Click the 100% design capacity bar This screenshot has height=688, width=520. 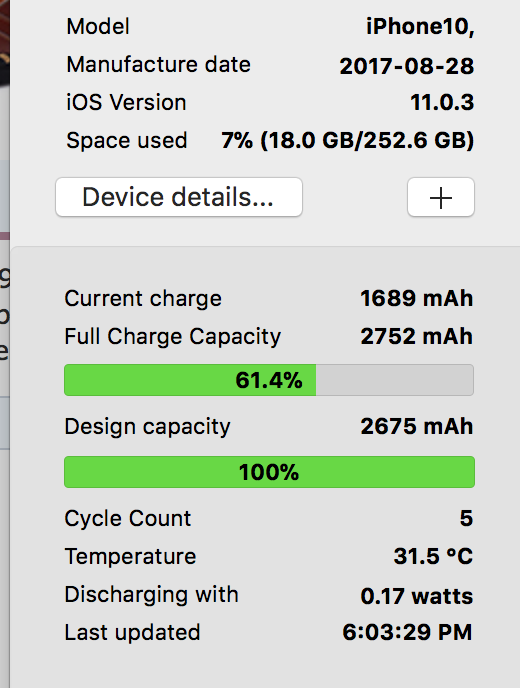269,472
